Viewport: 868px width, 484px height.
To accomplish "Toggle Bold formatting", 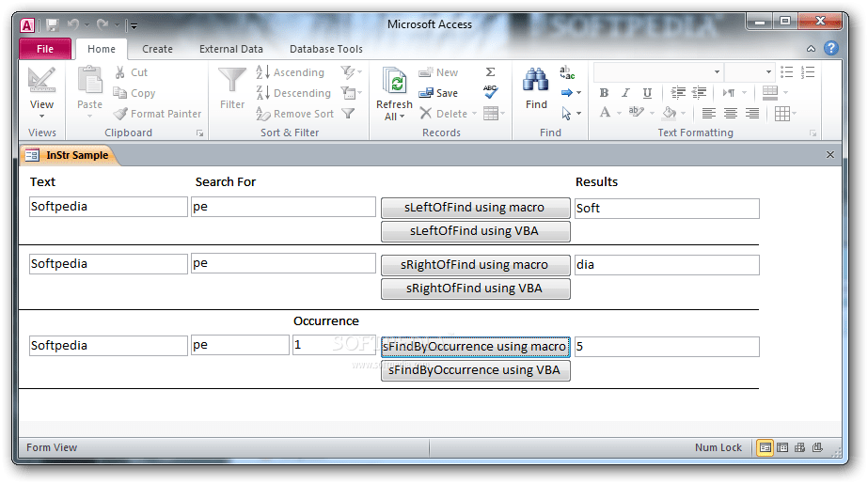I will point(604,93).
